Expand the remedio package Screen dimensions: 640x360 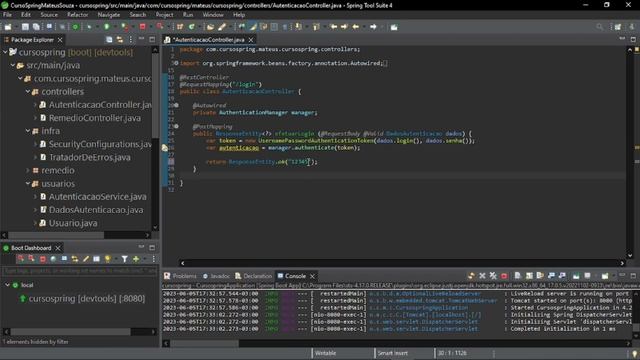[28, 170]
